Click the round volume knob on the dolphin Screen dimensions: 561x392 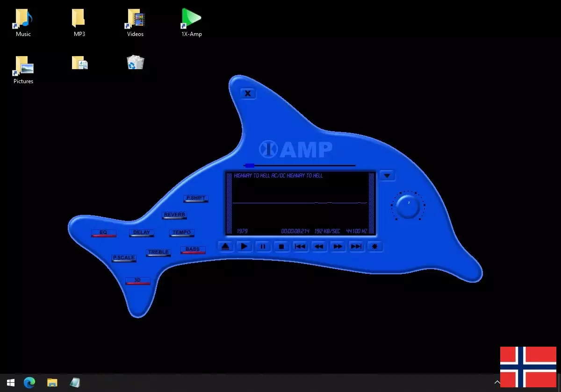[407, 206]
